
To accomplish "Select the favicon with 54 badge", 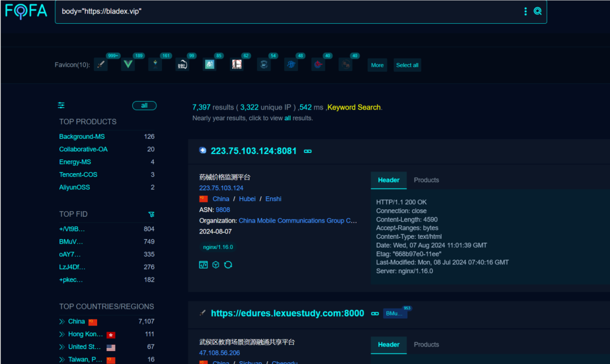I will 264,64.
